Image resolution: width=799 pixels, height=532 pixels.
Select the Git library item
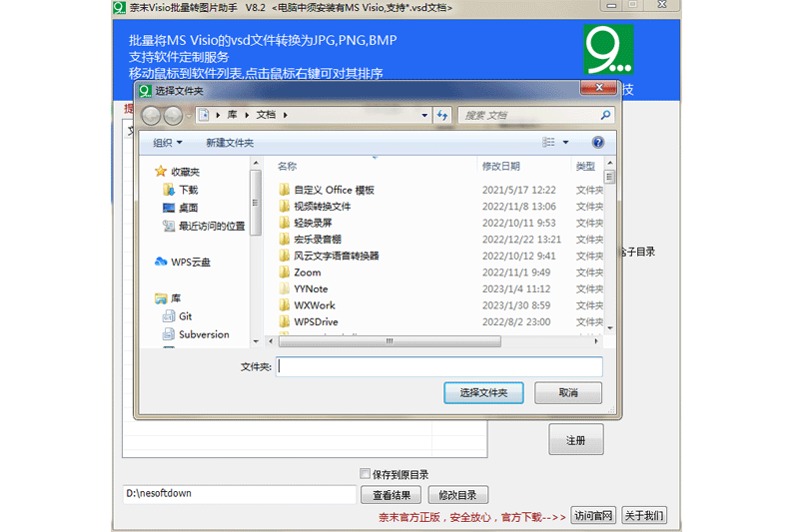185,316
